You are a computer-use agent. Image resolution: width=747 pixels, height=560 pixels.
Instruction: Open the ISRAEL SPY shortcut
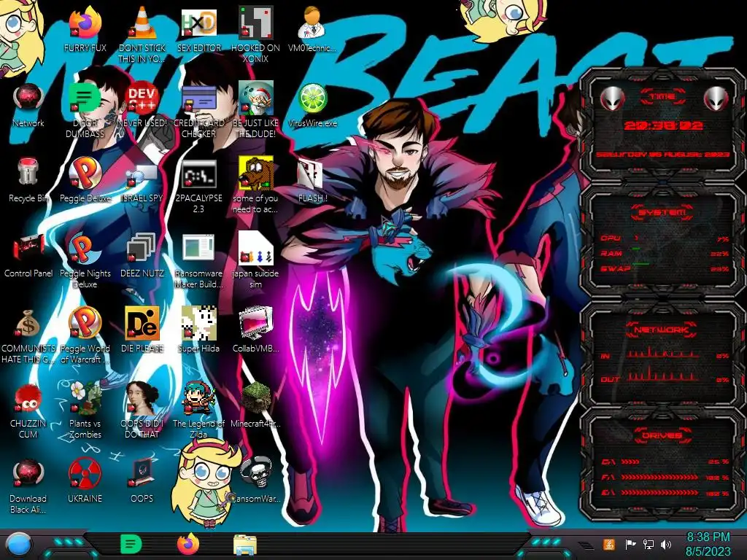[x=142, y=176]
